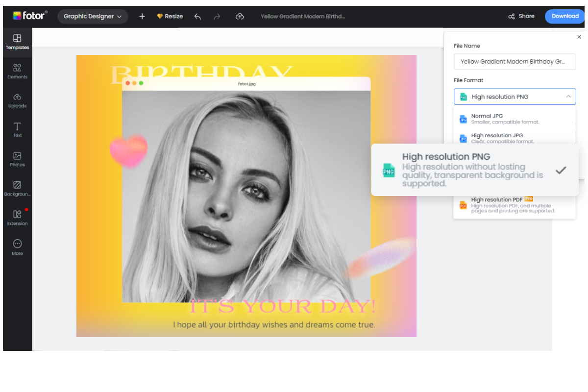Click the redo arrow icon
Image resolution: width=588 pixels, height=392 pixels.
(x=217, y=16)
